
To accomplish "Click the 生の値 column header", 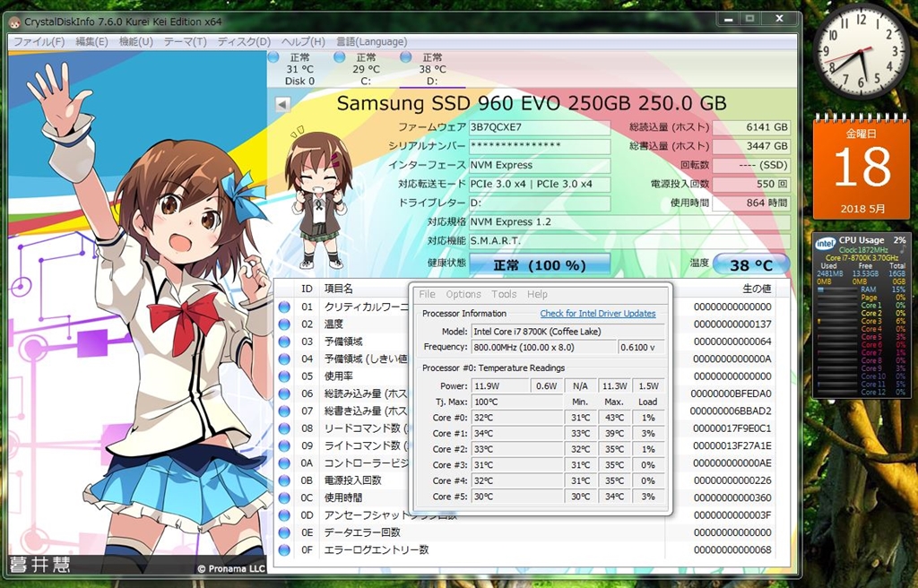I will (757, 289).
